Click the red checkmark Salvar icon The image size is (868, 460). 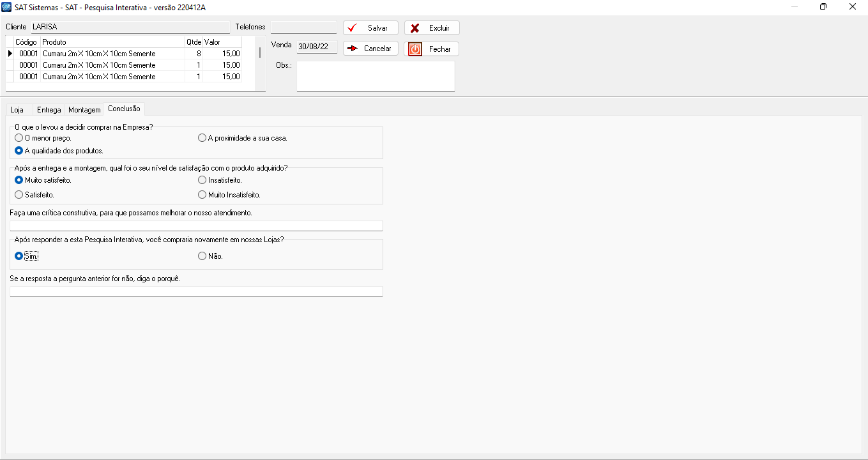pyautogui.click(x=352, y=28)
